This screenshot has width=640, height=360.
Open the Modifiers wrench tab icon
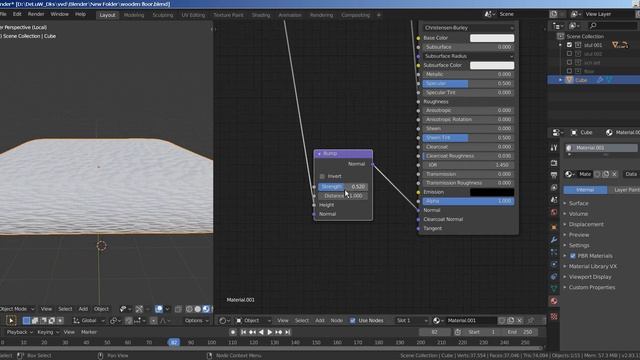click(x=554, y=240)
